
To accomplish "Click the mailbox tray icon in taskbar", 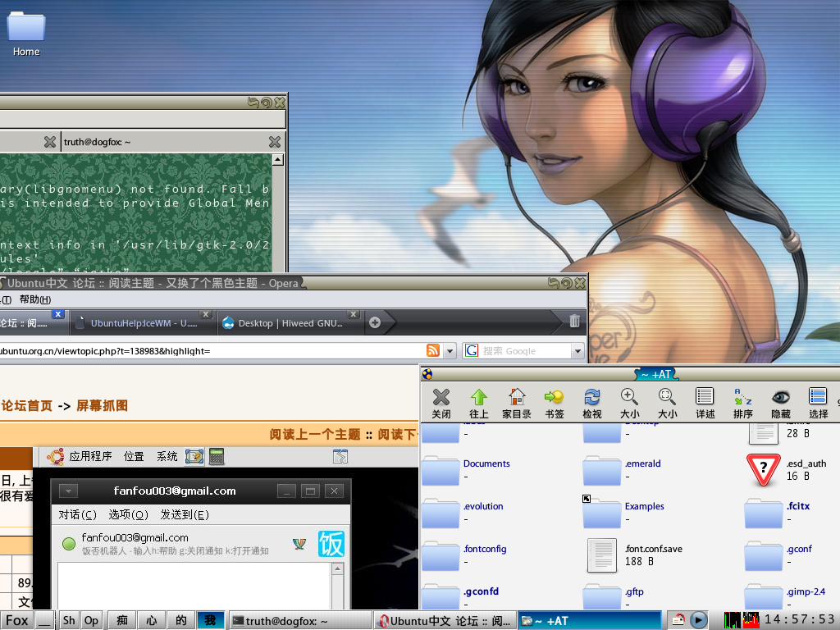I will tap(678, 620).
